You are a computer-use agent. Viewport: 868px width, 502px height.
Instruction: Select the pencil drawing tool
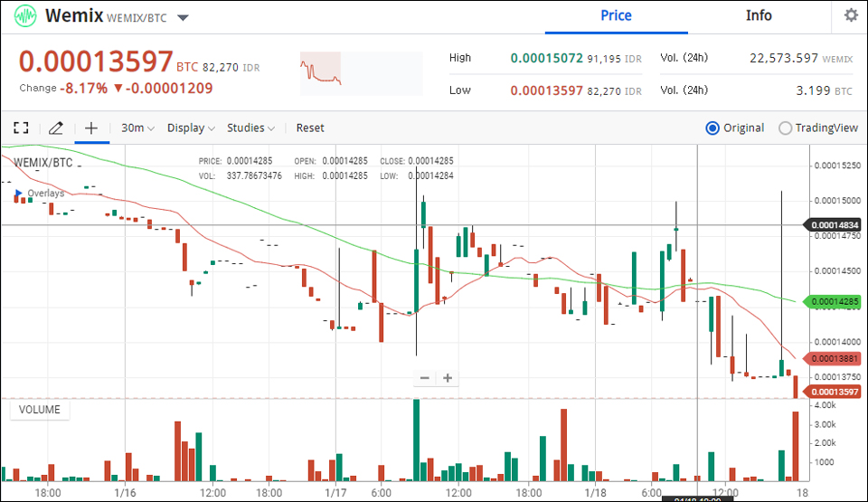[x=55, y=128]
